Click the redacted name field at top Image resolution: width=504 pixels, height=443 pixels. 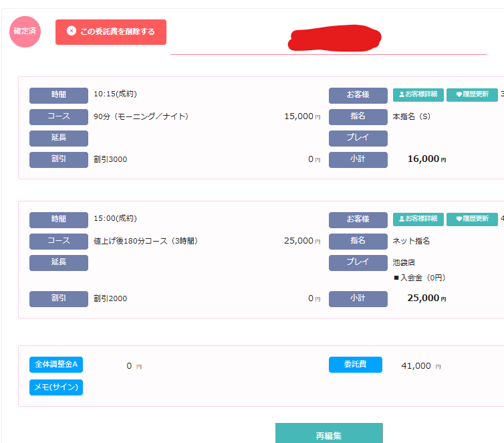click(x=328, y=41)
